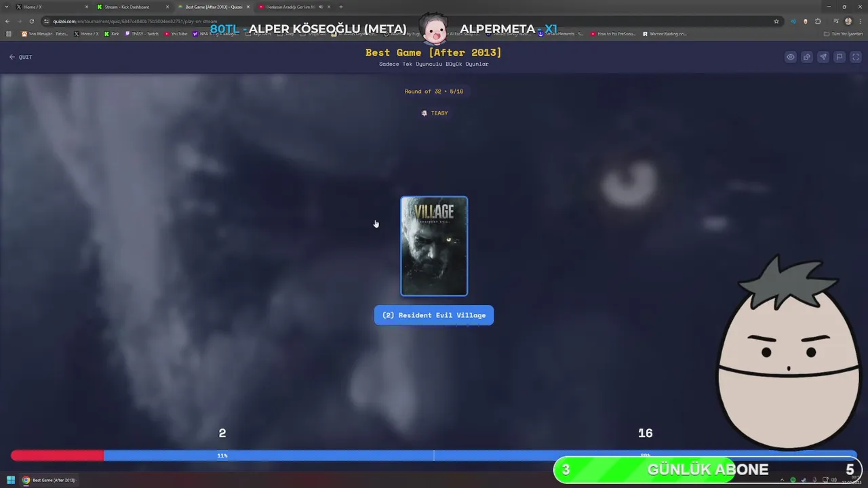Image resolution: width=868 pixels, height=488 pixels.
Task: Mute audio icon on the YouTube tab
Action: coord(319,7)
